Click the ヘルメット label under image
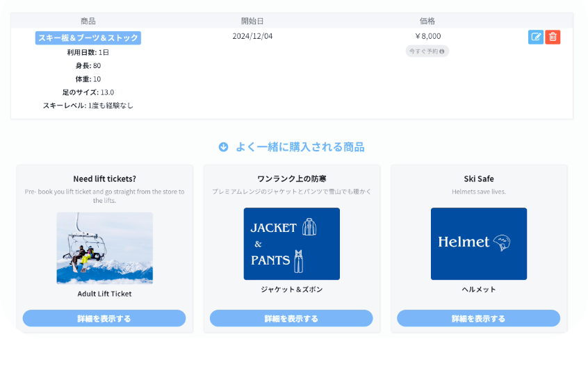The width and height of the screenshot is (588, 375). coord(479,289)
